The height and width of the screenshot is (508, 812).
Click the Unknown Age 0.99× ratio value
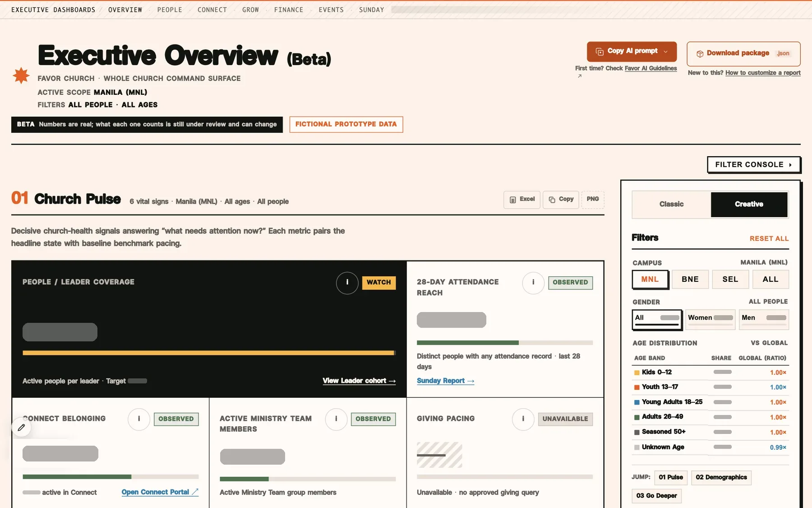(778, 448)
